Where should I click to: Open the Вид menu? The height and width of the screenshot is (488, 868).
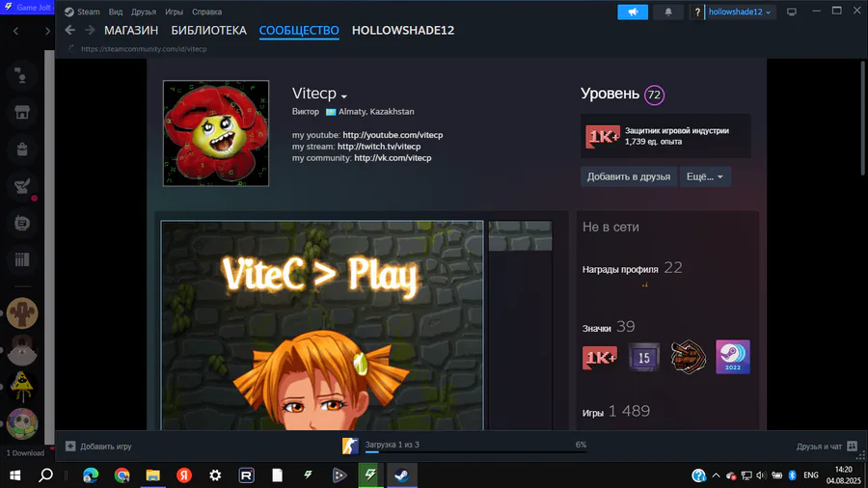click(116, 12)
